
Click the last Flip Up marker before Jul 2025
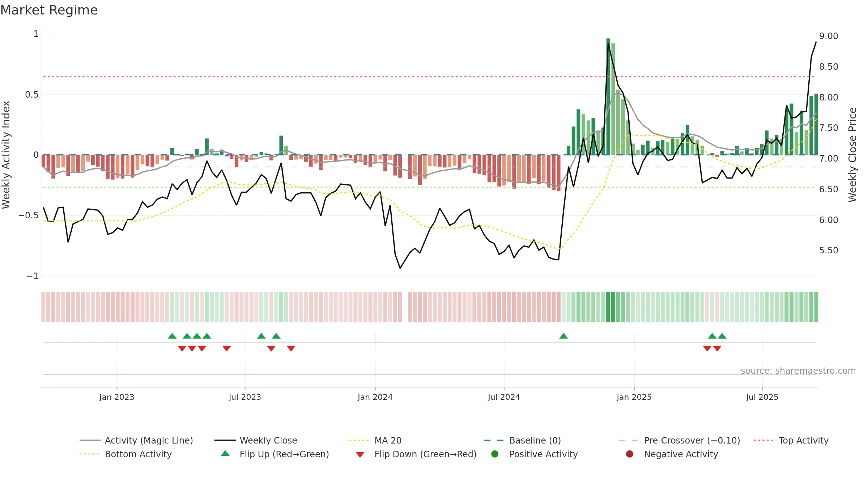722,336
